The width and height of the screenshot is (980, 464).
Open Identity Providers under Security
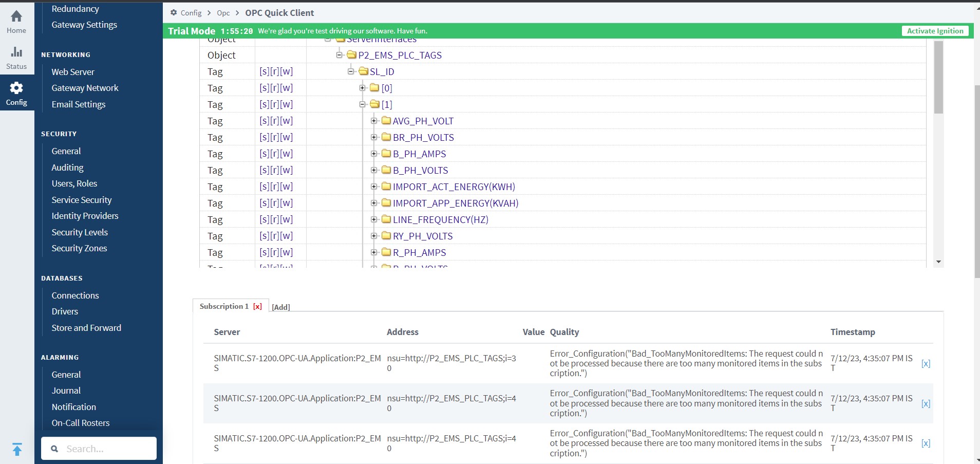coord(85,216)
